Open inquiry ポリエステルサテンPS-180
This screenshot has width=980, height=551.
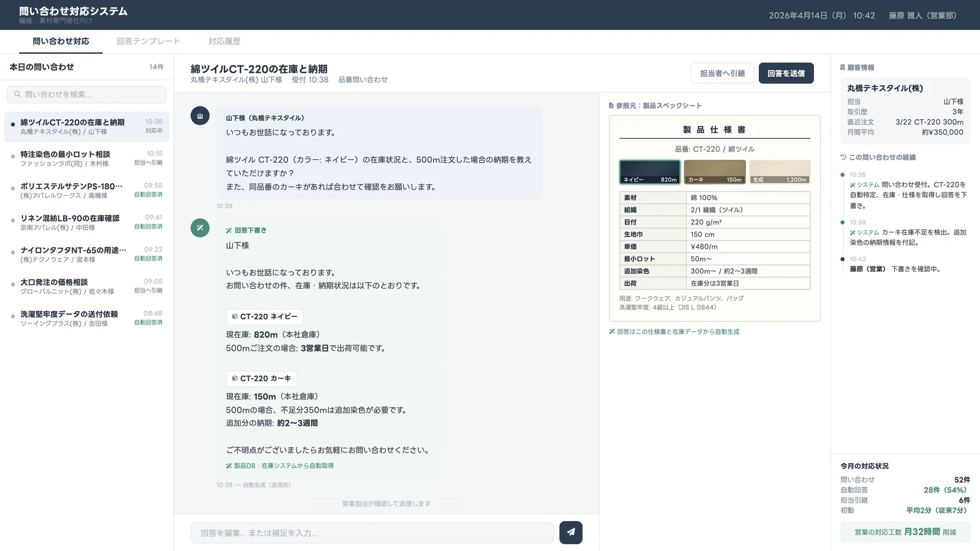click(86, 190)
